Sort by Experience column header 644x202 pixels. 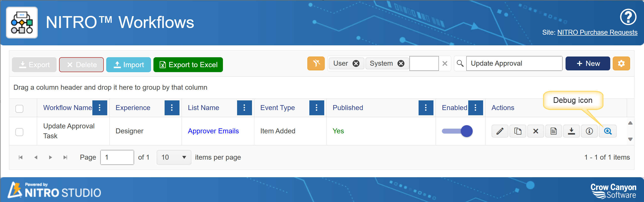(133, 108)
